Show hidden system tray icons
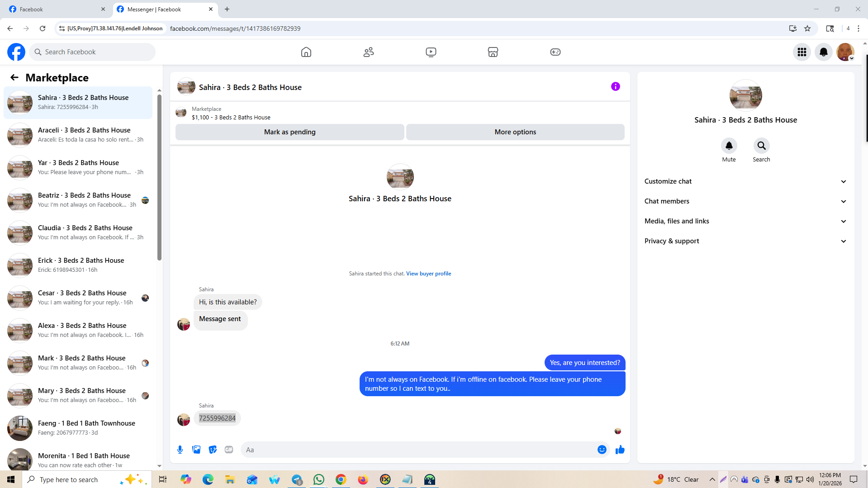This screenshot has width=868, height=488. [x=712, y=479]
